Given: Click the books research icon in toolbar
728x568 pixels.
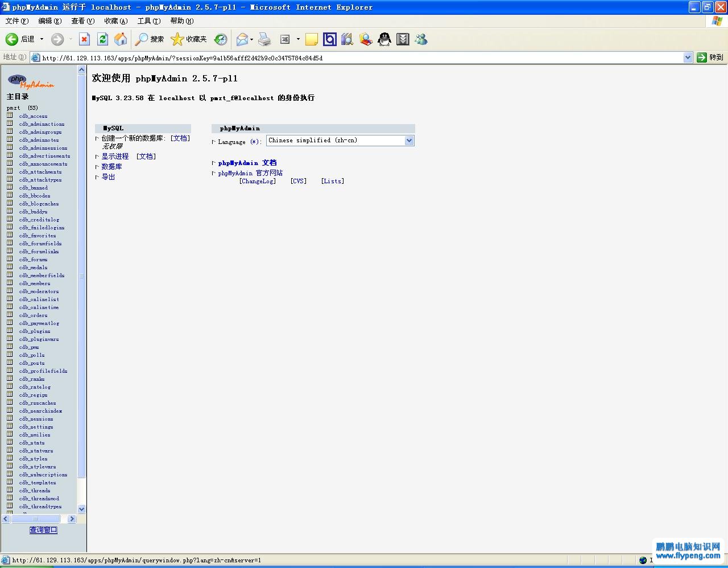Looking at the screenshot, I should pyautogui.click(x=348, y=39).
